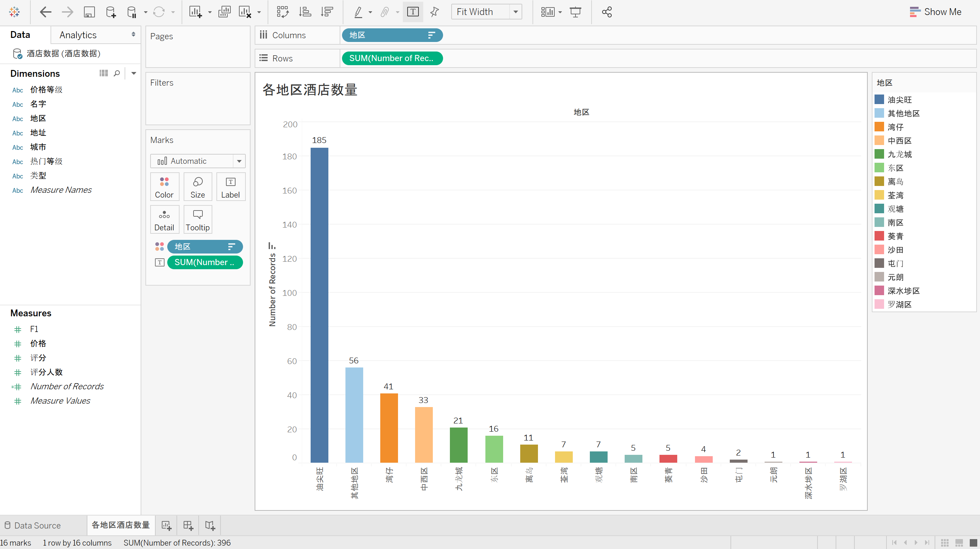Click the Share workbook icon
980x549 pixels.
607,12
